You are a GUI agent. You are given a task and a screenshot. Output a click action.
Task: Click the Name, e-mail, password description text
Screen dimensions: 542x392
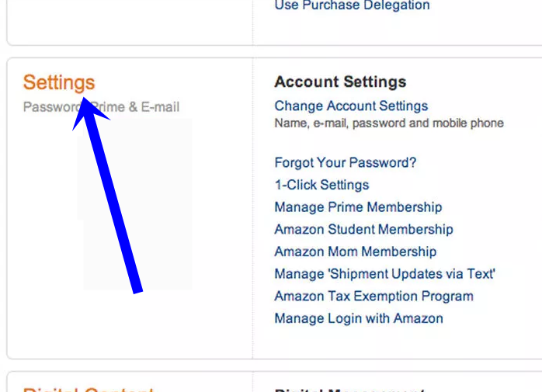point(389,123)
